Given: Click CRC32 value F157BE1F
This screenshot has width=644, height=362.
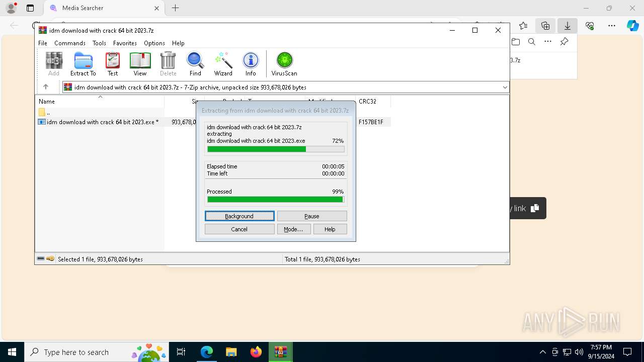Looking at the screenshot, I should (x=371, y=122).
